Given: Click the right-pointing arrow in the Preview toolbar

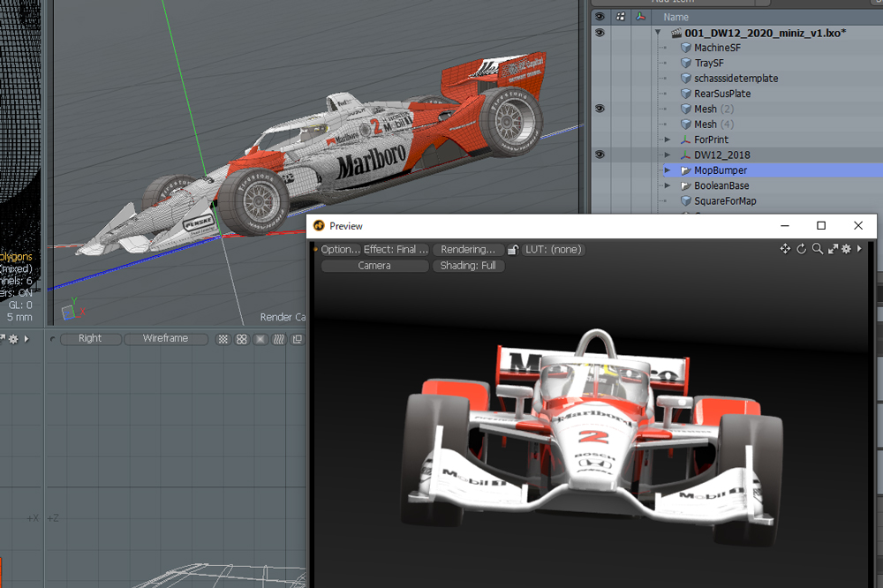Looking at the screenshot, I should (859, 248).
